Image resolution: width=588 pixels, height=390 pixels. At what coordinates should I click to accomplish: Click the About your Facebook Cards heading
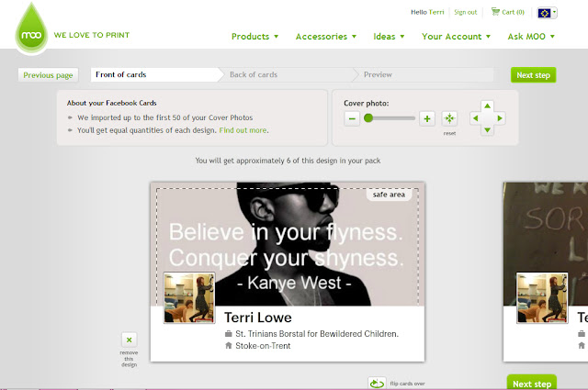click(x=112, y=103)
